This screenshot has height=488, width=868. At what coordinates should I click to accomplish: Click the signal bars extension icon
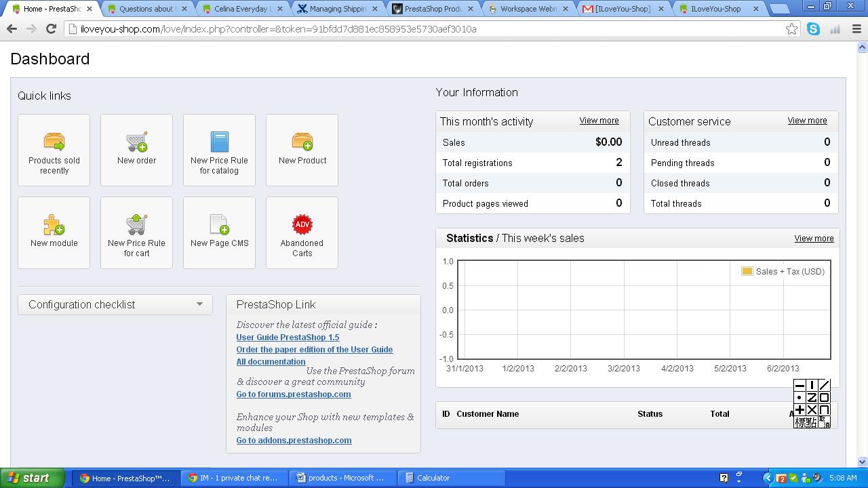(x=835, y=28)
